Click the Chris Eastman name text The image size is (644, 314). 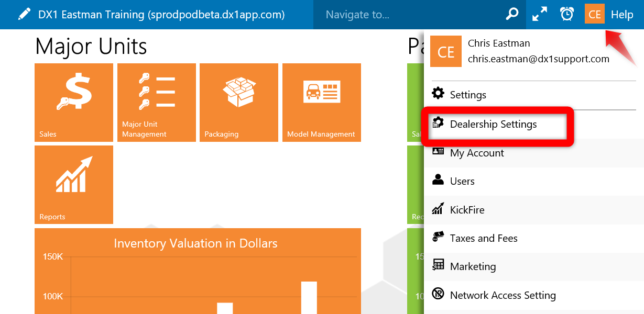[499, 43]
